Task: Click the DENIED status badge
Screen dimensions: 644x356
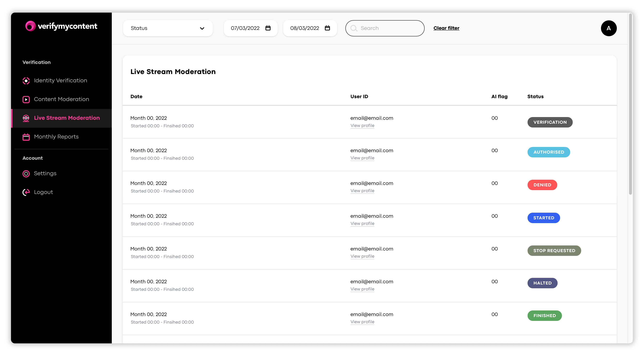Action: click(x=542, y=185)
